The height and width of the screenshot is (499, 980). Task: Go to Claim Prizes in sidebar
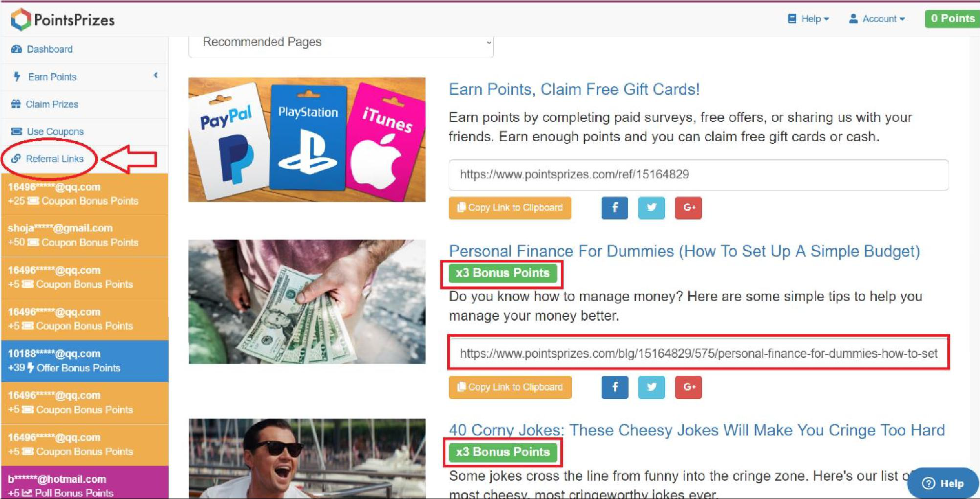(85, 104)
